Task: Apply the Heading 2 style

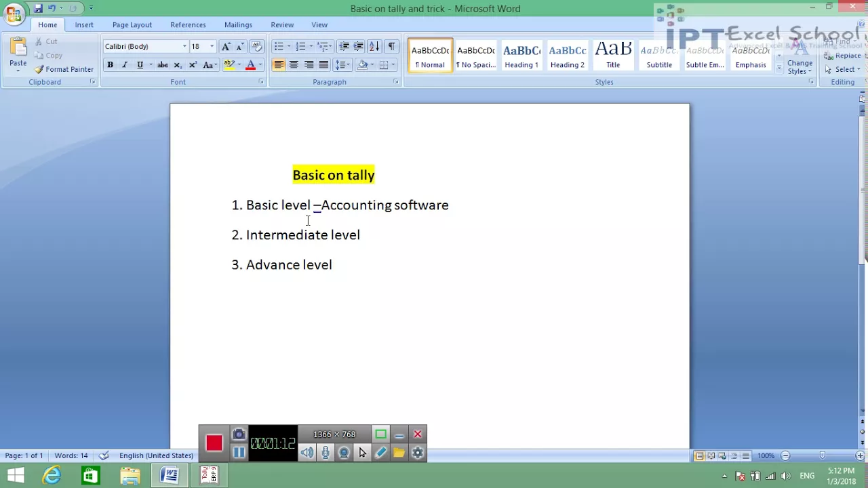Action: (567, 55)
